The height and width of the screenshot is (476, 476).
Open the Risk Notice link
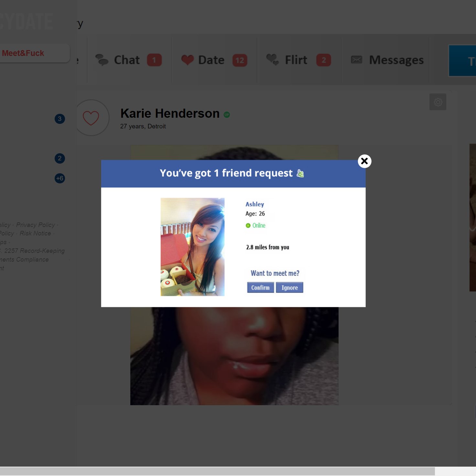tap(35, 233)
